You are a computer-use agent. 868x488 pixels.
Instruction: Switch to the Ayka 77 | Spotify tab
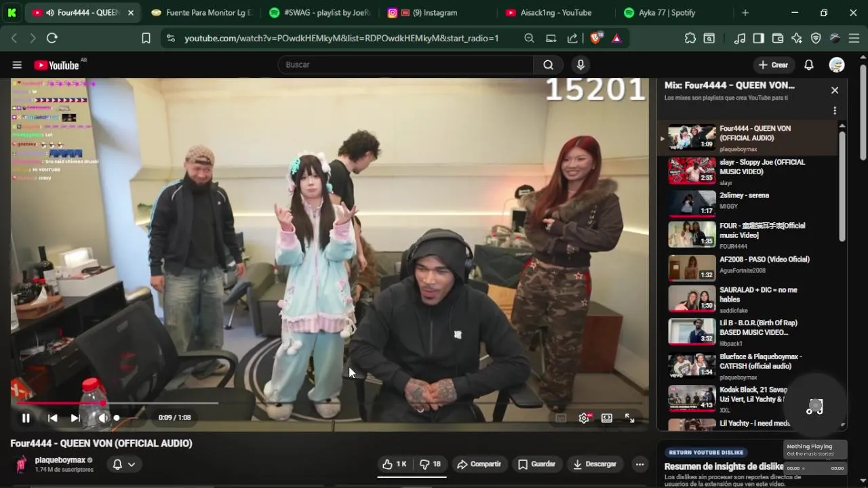point(673,13)
